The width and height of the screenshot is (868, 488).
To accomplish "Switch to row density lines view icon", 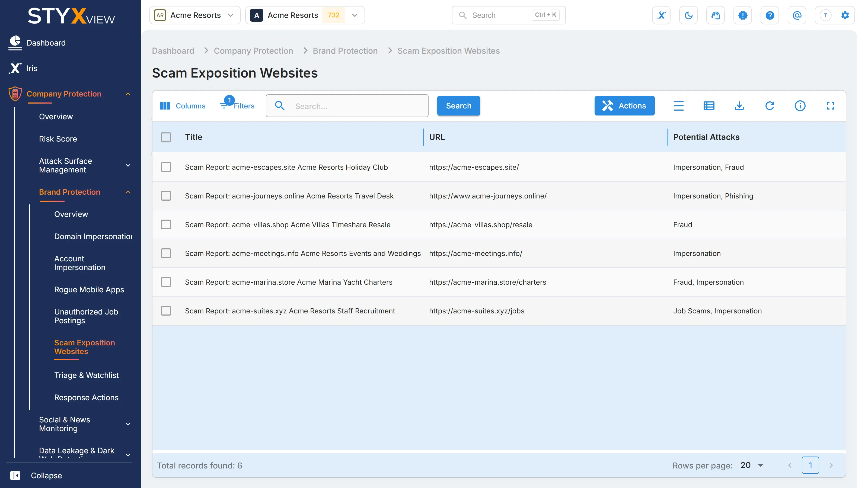I will coord(678,106).
